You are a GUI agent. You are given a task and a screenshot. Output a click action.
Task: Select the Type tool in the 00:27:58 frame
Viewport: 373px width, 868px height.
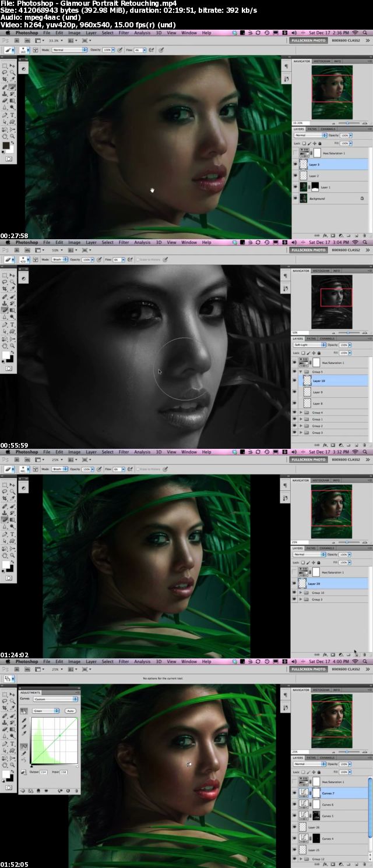[x=13, y=115]
